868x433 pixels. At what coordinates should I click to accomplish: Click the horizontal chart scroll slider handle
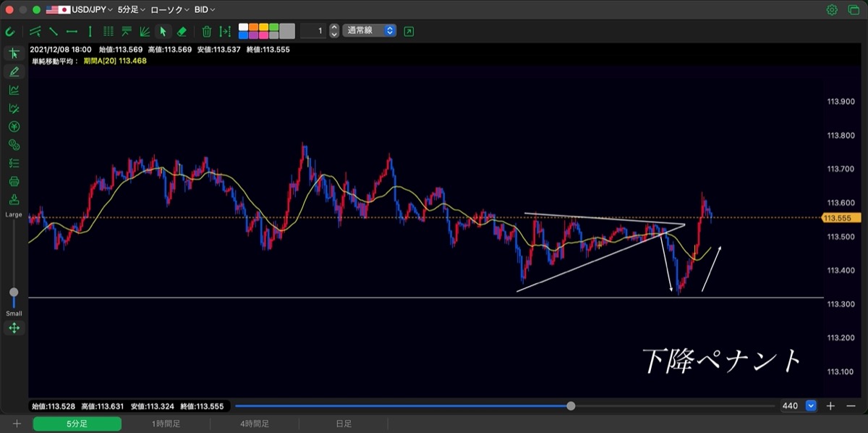click(x=571, y=406)
